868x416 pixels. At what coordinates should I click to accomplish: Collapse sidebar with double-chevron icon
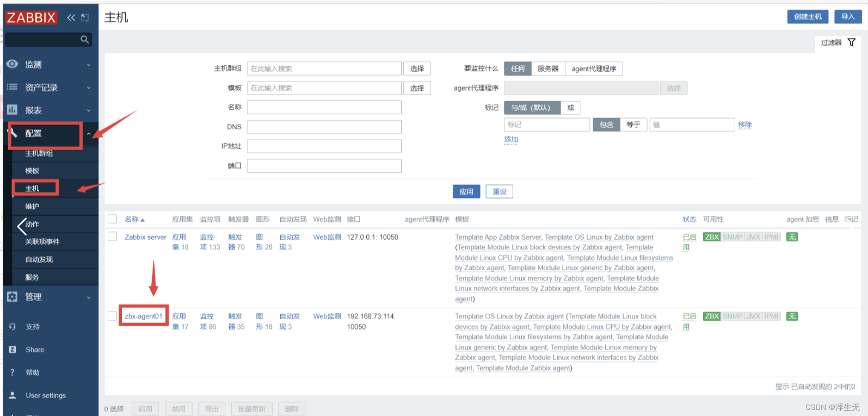(x=71, y=17)
